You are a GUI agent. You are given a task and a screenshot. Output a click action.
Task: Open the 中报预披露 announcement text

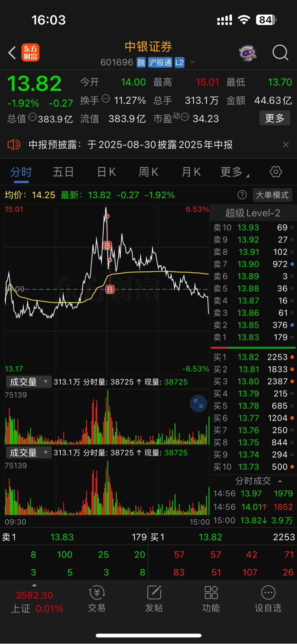click(x=131, y=145)
